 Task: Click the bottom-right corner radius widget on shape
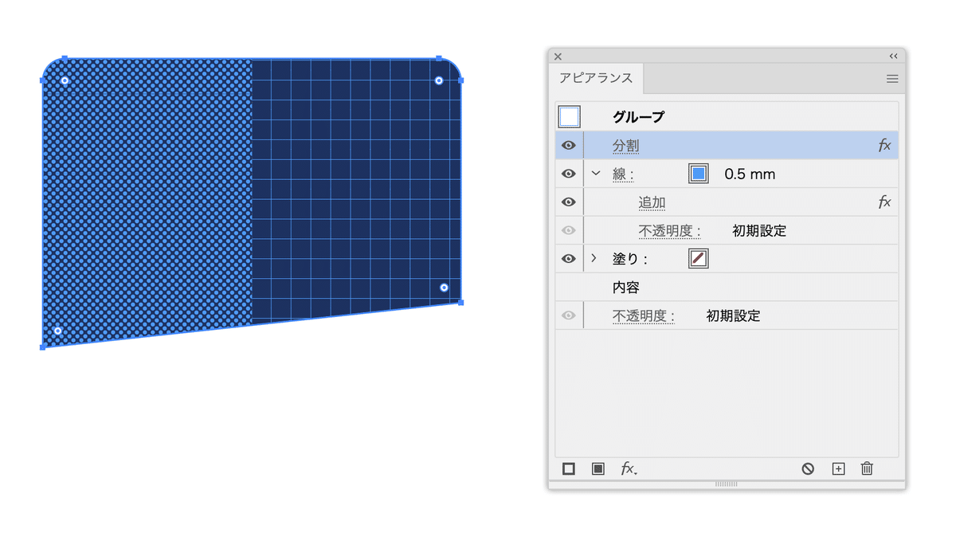[x=445, y=288]
